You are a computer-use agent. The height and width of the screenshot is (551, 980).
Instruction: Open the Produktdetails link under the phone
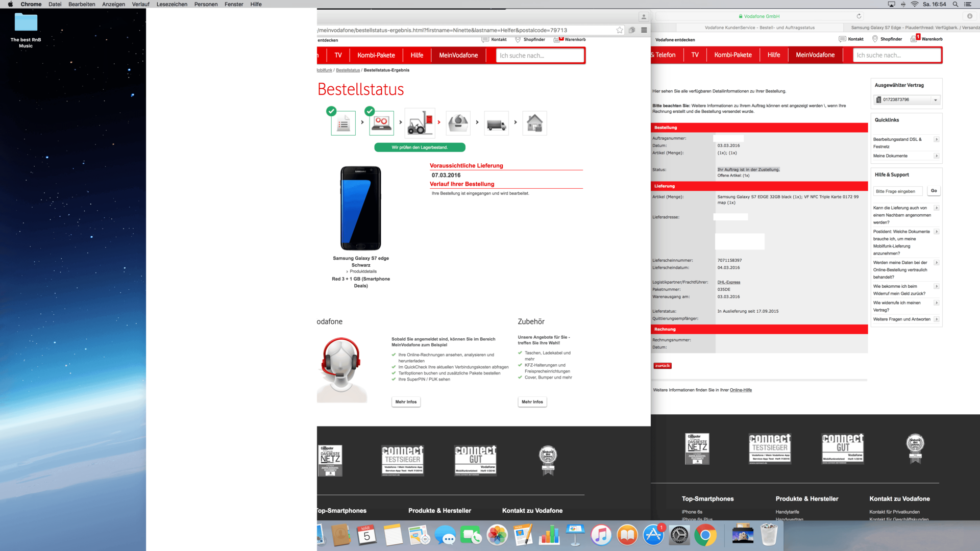tap(363, 271)
